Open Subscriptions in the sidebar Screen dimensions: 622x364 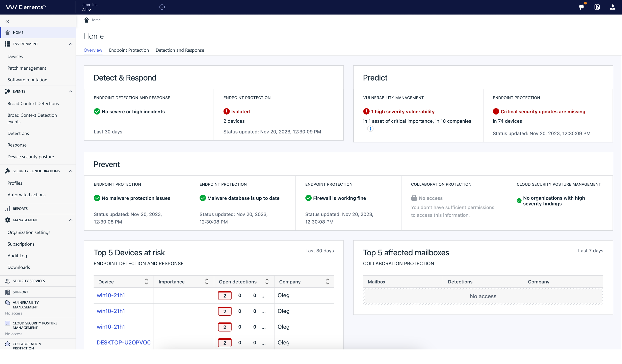[x=21, y=244]
